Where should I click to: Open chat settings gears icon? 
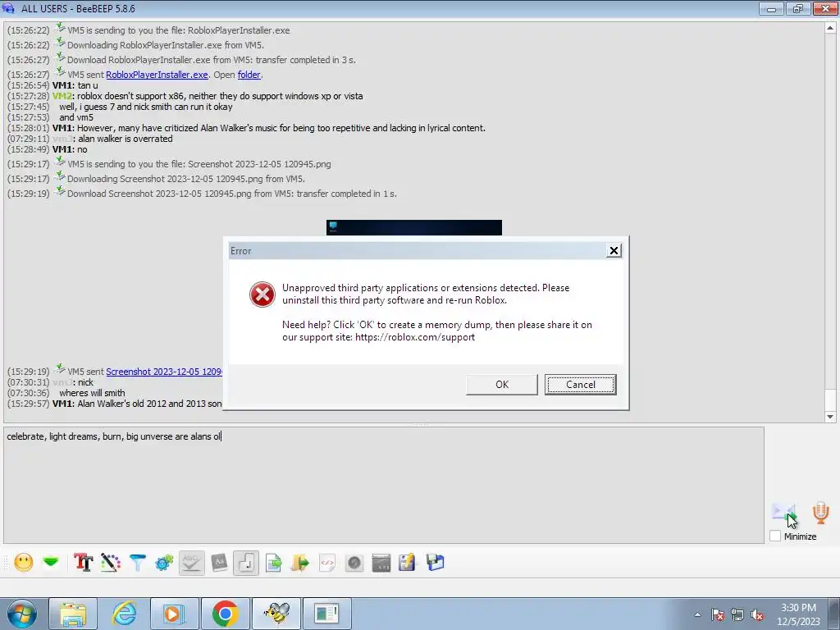click(164, 563)
